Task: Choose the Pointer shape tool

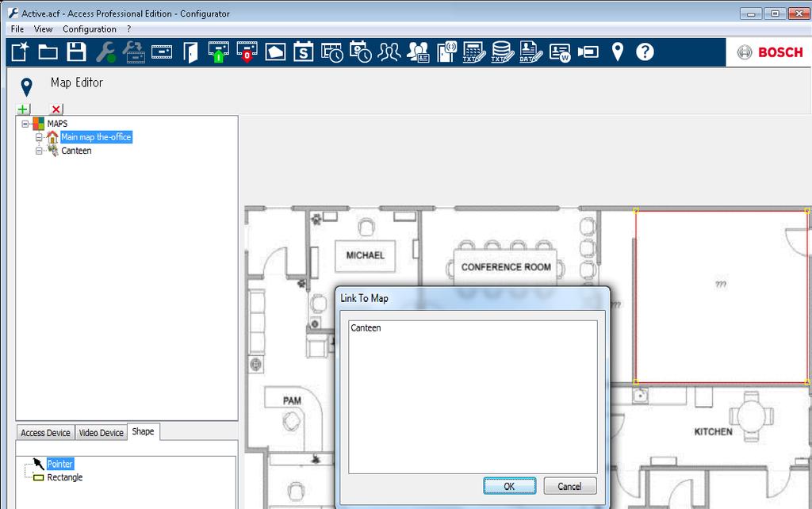Action: click(60, 464)
